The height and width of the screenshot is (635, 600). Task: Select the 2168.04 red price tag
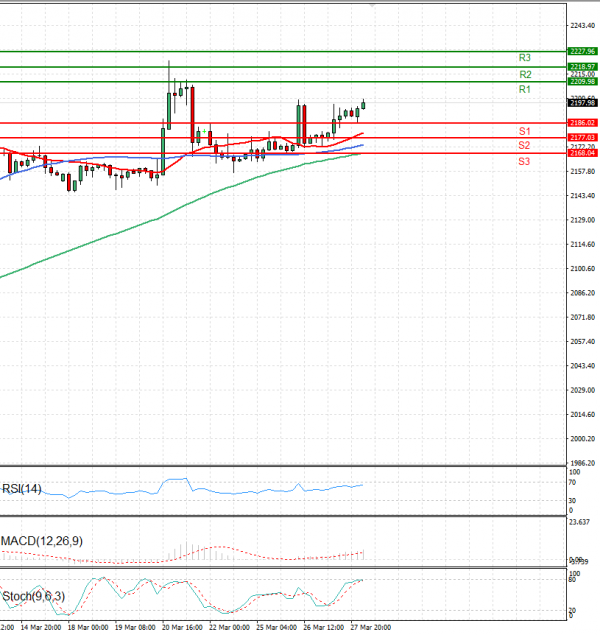pos(582,153)
